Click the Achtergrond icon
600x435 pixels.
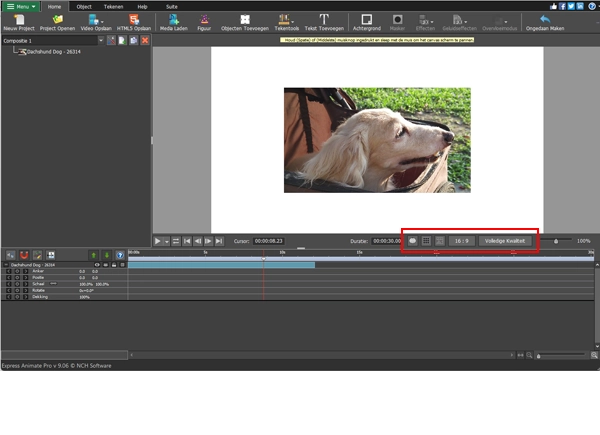pyautogui.click(x=367, y=20)
